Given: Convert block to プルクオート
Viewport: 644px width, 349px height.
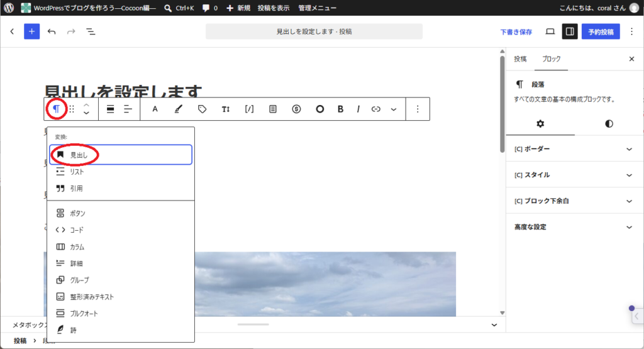Looking at the screenshot, I should (x=121, y=313).
